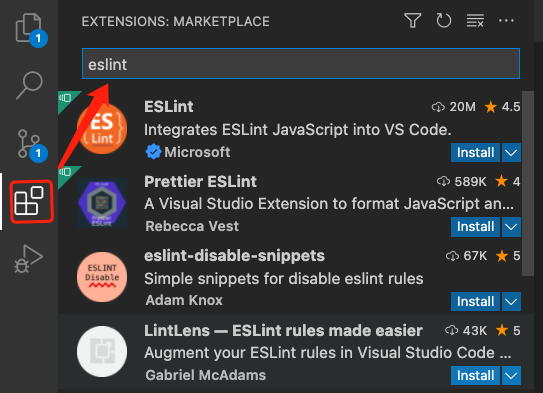Click the Microsoft verified publisher badge
This screenshot has height=393, width=543.
[153, 152]
